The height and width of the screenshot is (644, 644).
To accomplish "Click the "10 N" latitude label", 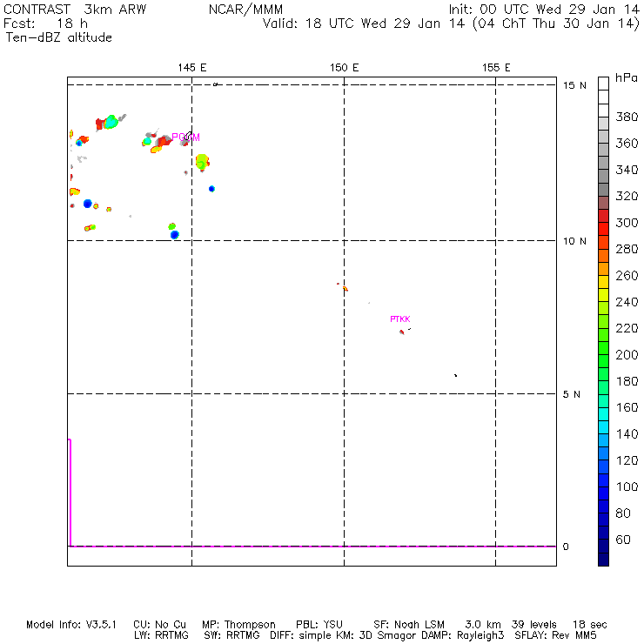I will (574, 241).
